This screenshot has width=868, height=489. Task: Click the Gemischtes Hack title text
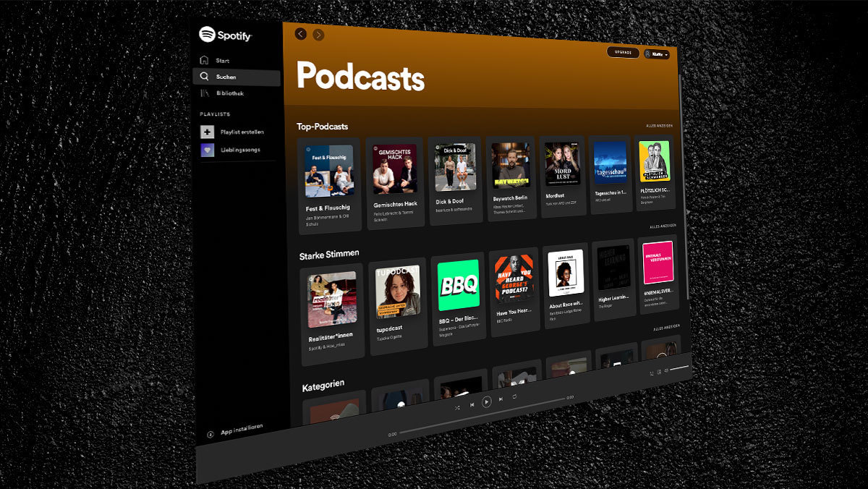[x=396, y=205]
